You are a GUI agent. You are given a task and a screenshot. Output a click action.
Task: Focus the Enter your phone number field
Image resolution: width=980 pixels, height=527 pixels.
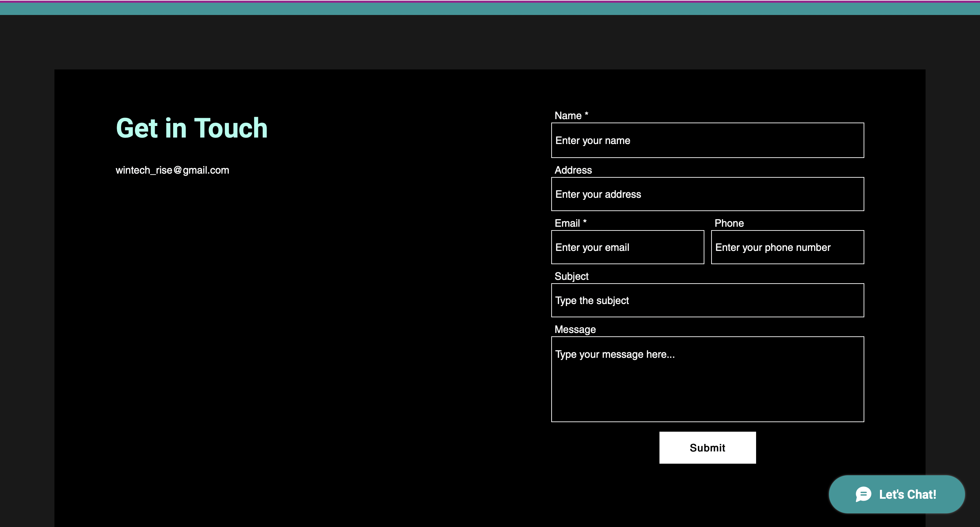point(787,247)
